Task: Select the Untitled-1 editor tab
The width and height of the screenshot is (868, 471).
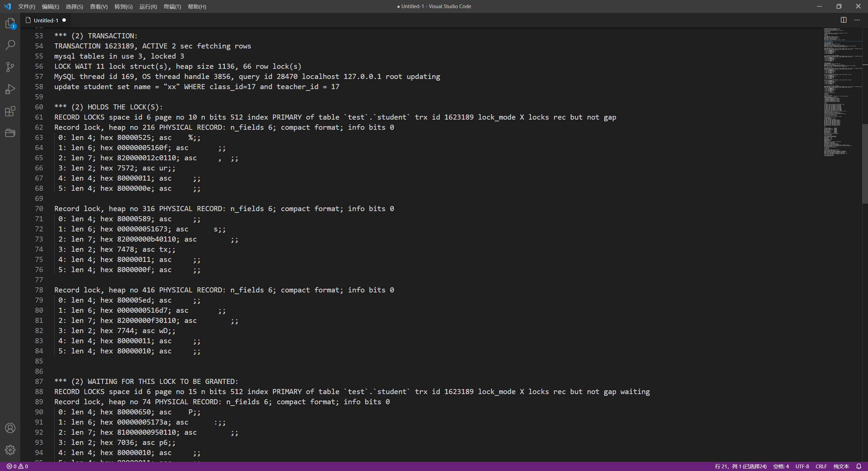Action: [x=46, y=20]
